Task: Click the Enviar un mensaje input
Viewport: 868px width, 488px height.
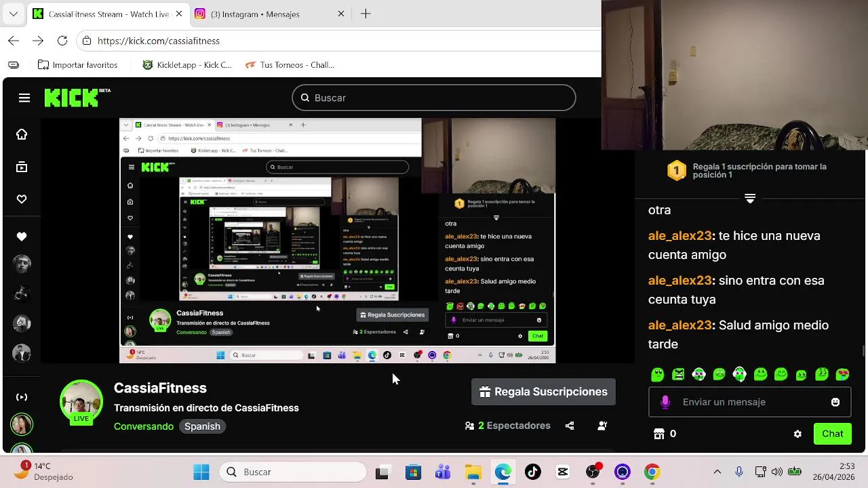Action: (750, 402)
